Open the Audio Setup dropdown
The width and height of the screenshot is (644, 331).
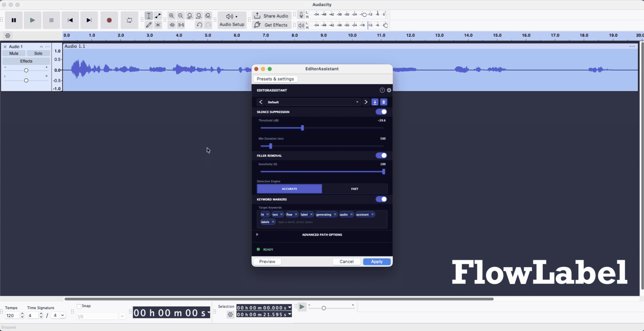[x=232, y=20]
